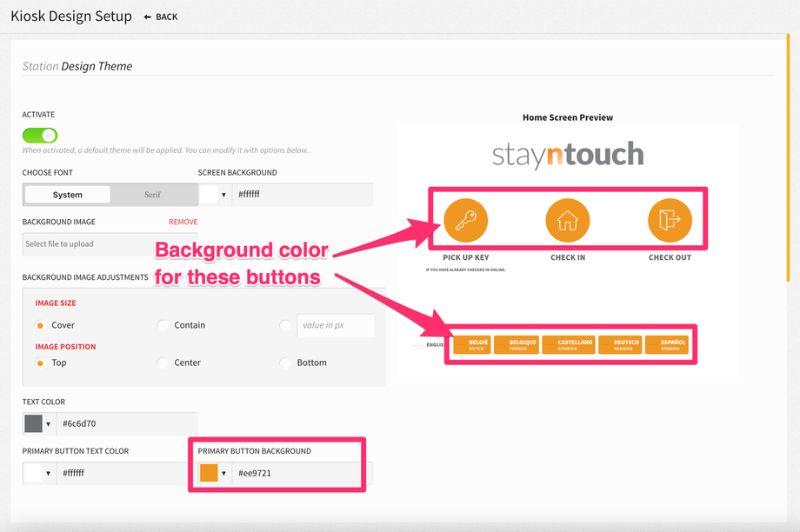Click the value in px field

pos(336,325)
